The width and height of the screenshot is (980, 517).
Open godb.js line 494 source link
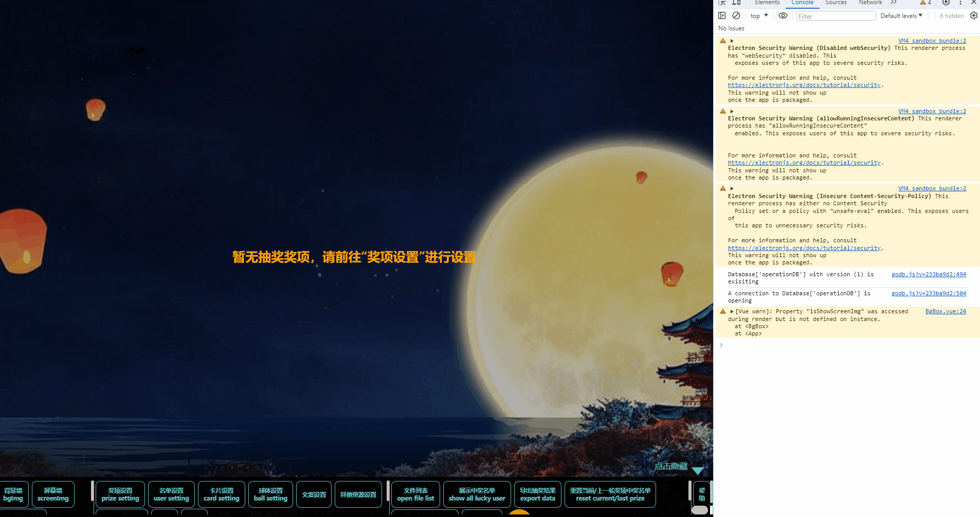tap(929, 275)
